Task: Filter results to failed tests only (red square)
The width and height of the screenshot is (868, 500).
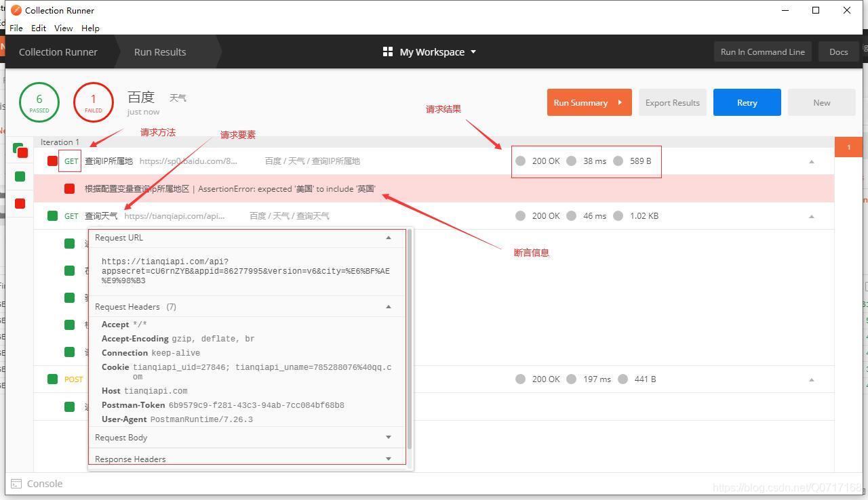Action: coord(20,203)
